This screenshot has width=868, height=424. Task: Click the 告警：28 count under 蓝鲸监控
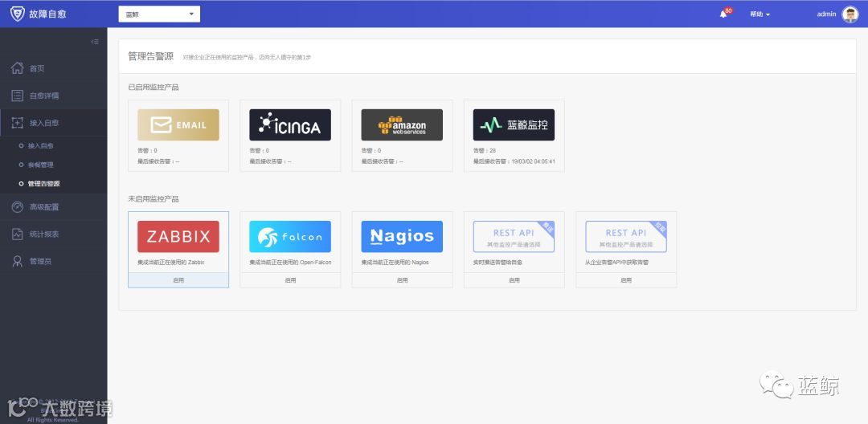[x=485, y=150]
